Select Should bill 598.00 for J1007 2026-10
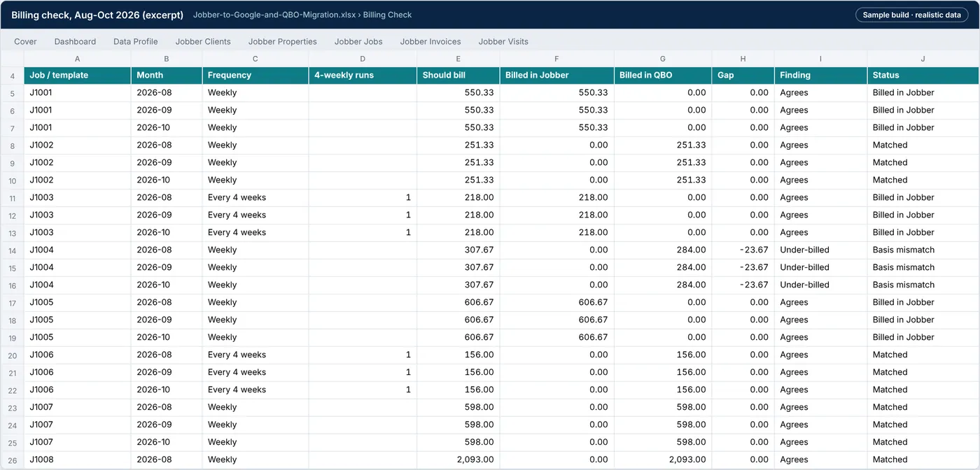The height and width of the screenshot is (470, 980). [x=458, y=442]
